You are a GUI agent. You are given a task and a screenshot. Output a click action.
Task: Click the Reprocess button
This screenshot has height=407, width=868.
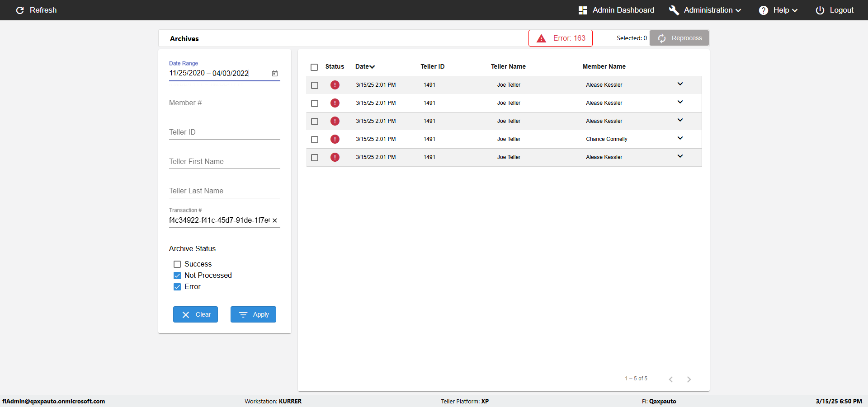click(679, 38)
